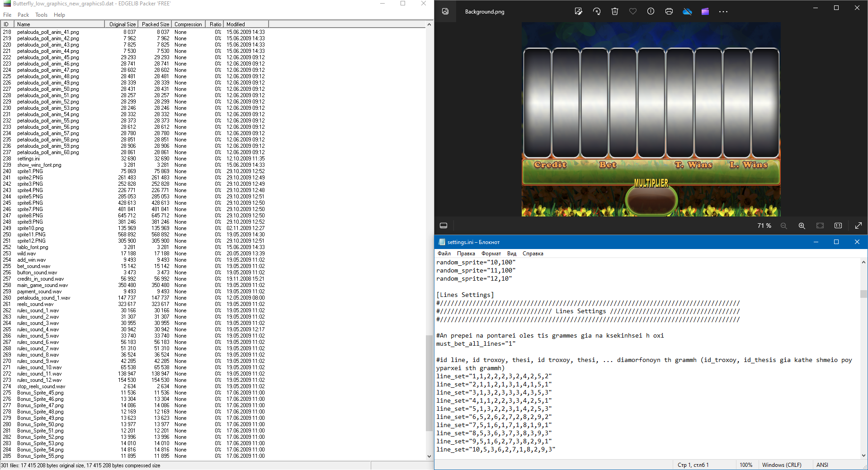Viewport: 868px width, 470px height.
Task: Click the Edit image icon in Photos
Action: 578,12
